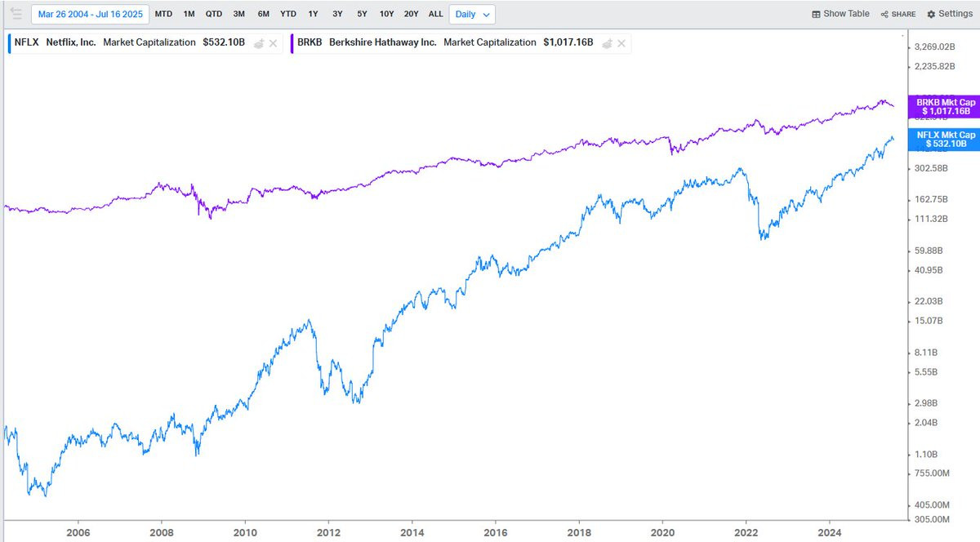The height and width of the screenshot is (542, 980).
Task: Select the QTD time range
Action: [214, 14]
